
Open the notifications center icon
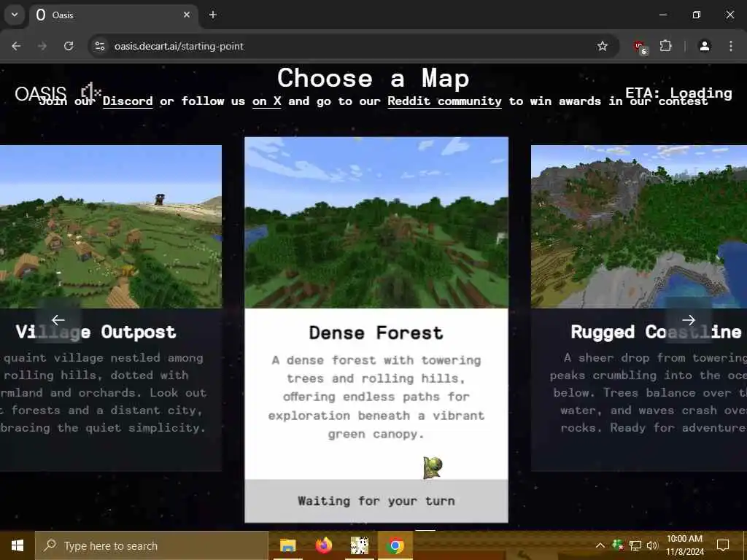(x=723, y=545)
